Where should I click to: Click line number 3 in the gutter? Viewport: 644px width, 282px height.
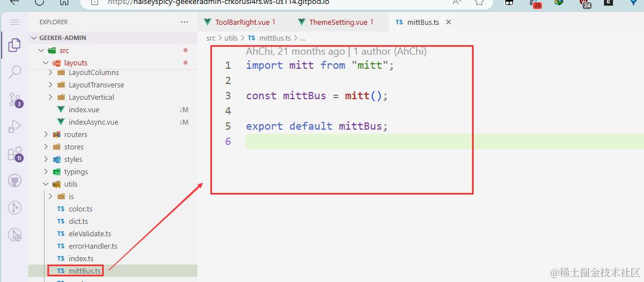(228, 96)
